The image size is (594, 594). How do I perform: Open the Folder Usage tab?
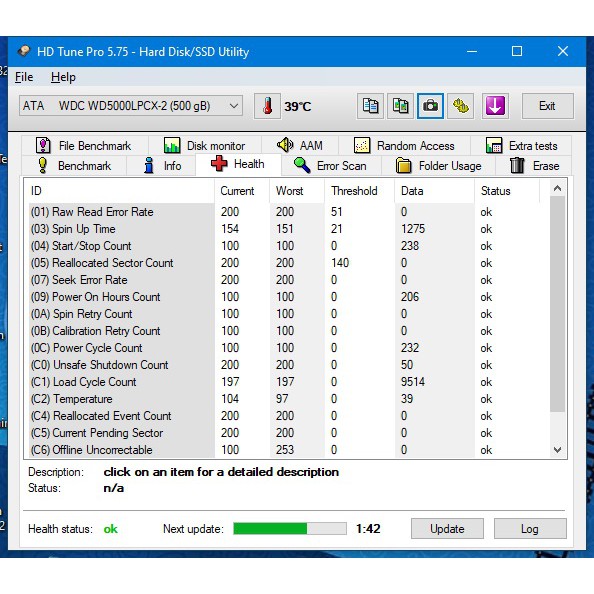click(438, 166)
